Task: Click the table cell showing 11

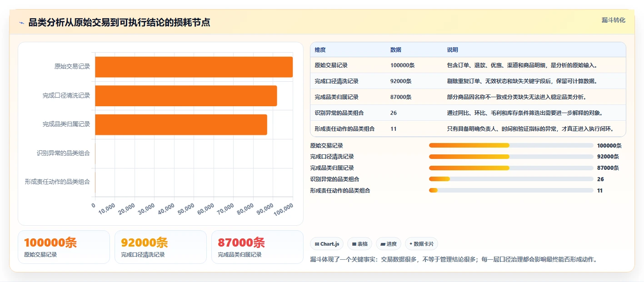Action: (x=393, y=129)
